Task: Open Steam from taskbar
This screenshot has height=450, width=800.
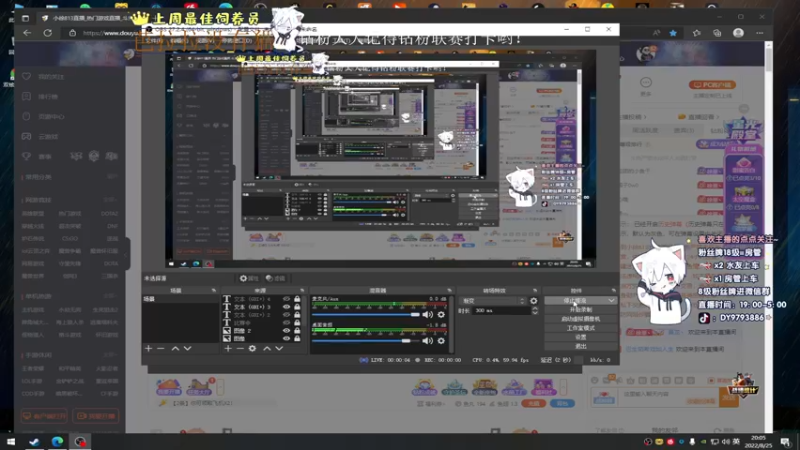Action: point(34,442)
